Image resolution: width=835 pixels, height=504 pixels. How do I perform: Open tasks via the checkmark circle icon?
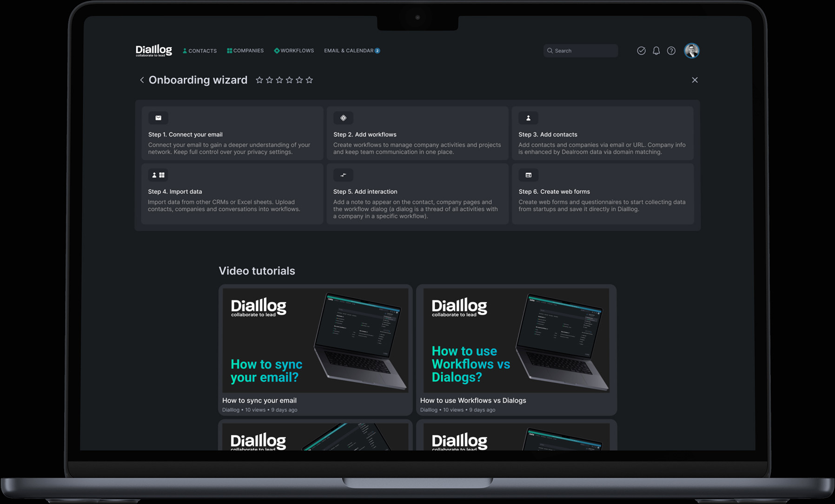coord(641,51)
